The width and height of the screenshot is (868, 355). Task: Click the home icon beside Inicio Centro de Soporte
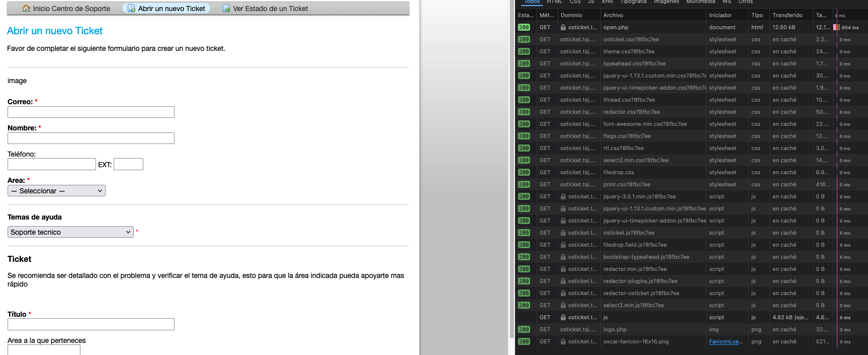click(26, 9)
